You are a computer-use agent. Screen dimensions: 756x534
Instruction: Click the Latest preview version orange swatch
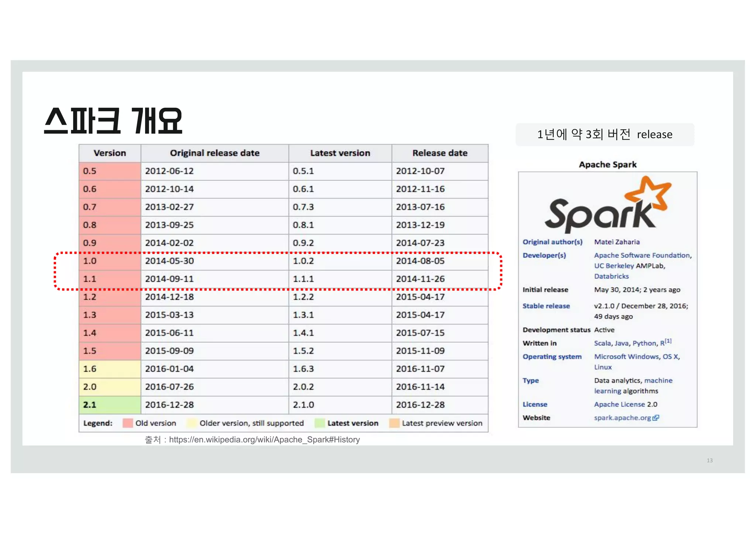click(394, 423)
